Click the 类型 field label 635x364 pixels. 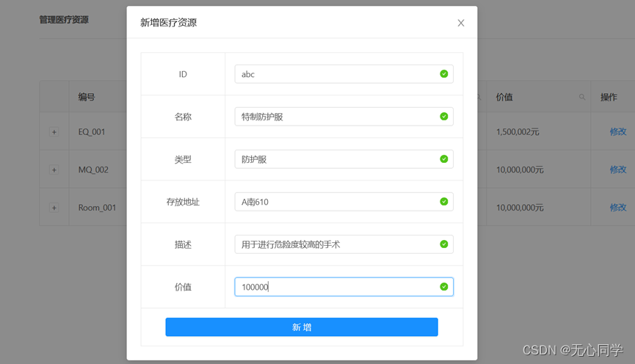click(183, 159)
